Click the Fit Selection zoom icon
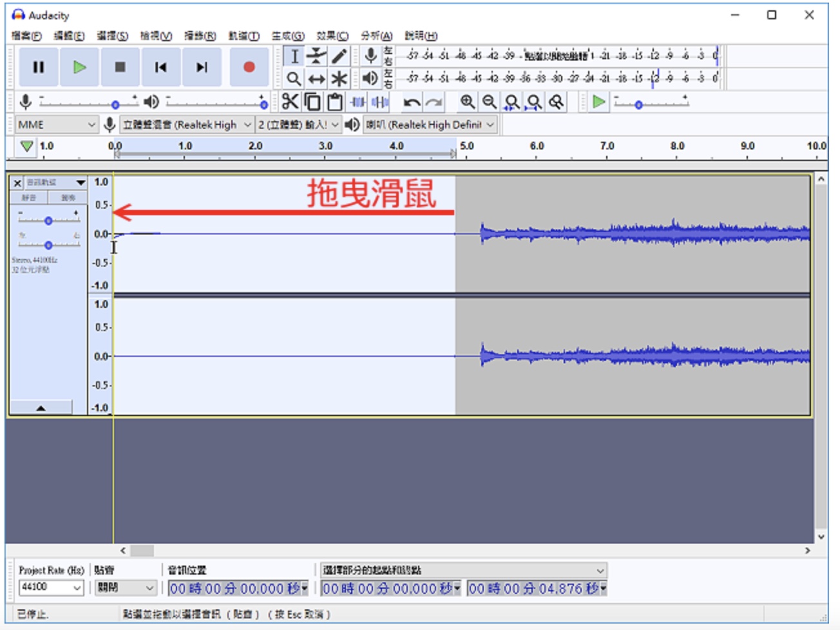Image resolution: width=840 pixels, height=630 pixels. pos(512,102)
